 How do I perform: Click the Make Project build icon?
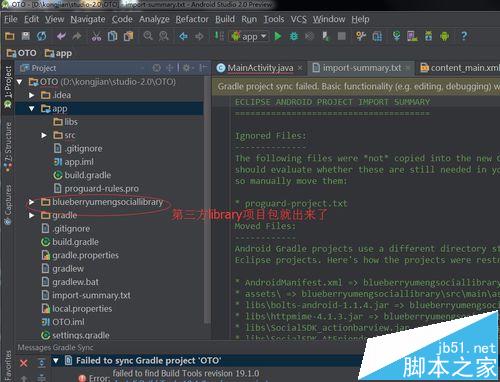(x=219, y=36)
